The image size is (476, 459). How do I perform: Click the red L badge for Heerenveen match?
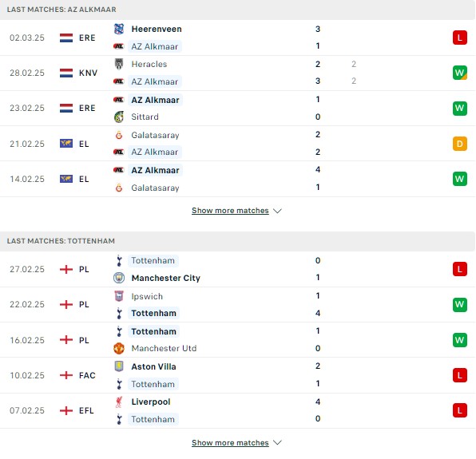tap(459, 38)
